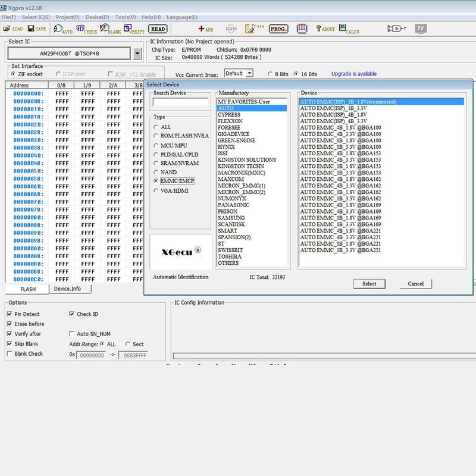Enable the Blank Check checkbox
476x476 pixels.
[10, 353]
